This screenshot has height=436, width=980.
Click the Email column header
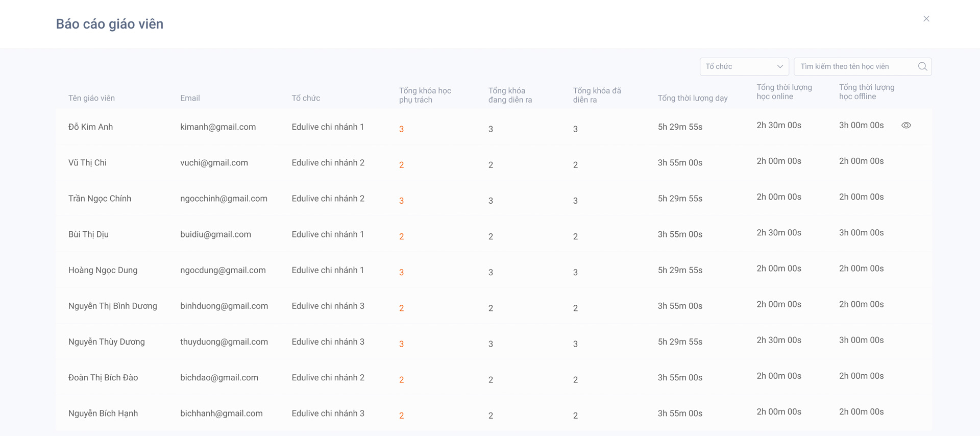[190, 98]
